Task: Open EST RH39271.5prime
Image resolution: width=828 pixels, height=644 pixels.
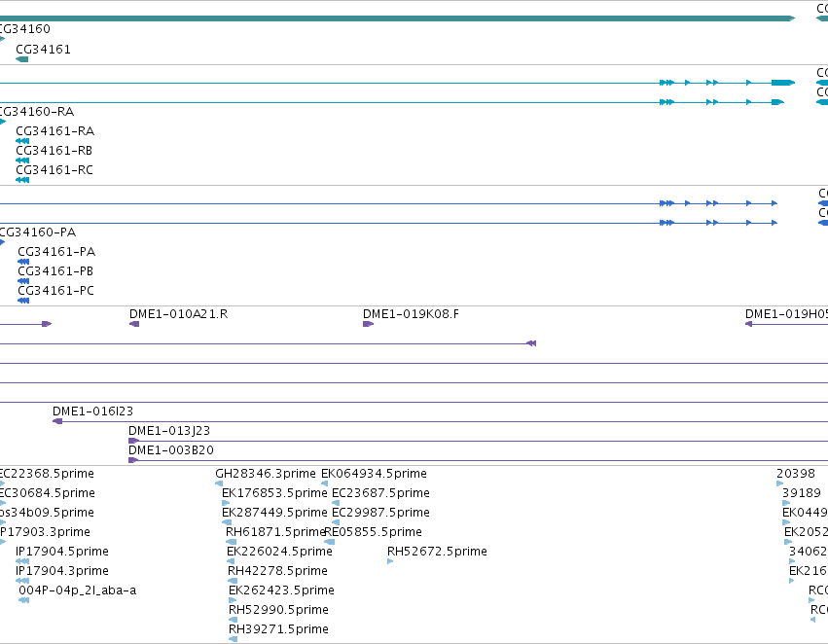Action: click(278, 629)
